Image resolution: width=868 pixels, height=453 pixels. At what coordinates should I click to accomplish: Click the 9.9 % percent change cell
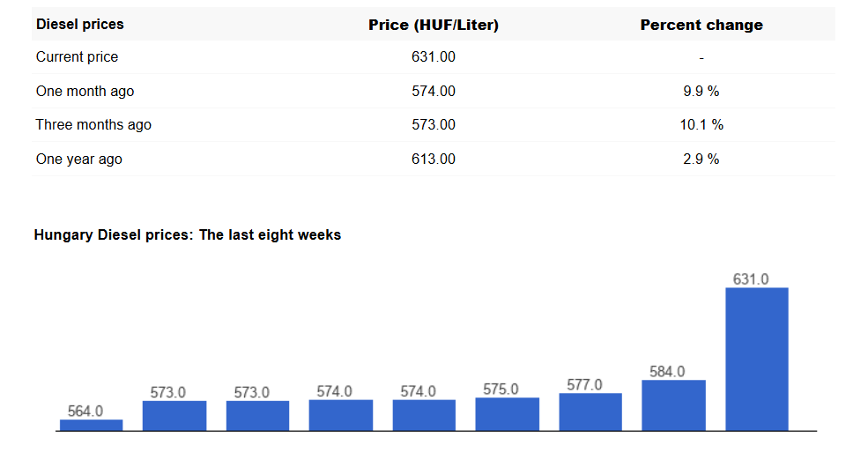click(x=701, y=92)
